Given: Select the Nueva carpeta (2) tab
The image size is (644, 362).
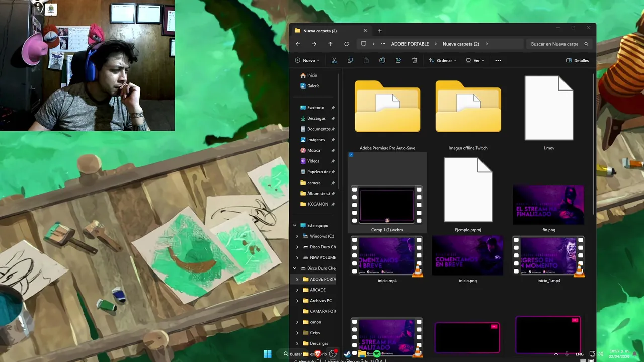Looking at the screenshot, I should click(x=331, y=31).
